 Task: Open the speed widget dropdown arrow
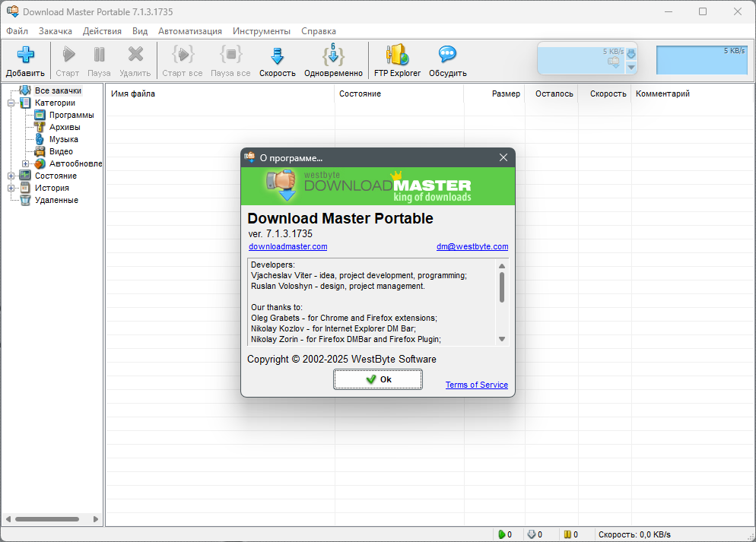(631, 67)
